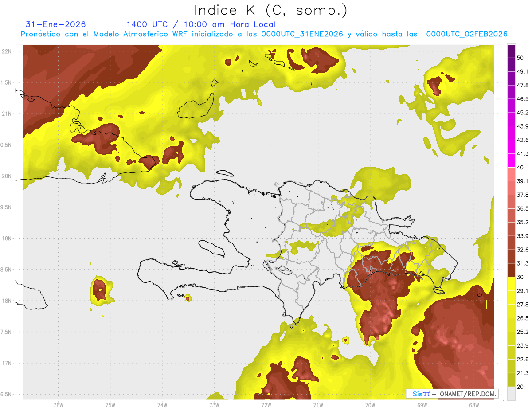Viewport: 532px width, 411px height.
Task: Click the legend value "26.5"
Action: coord(523,318)
